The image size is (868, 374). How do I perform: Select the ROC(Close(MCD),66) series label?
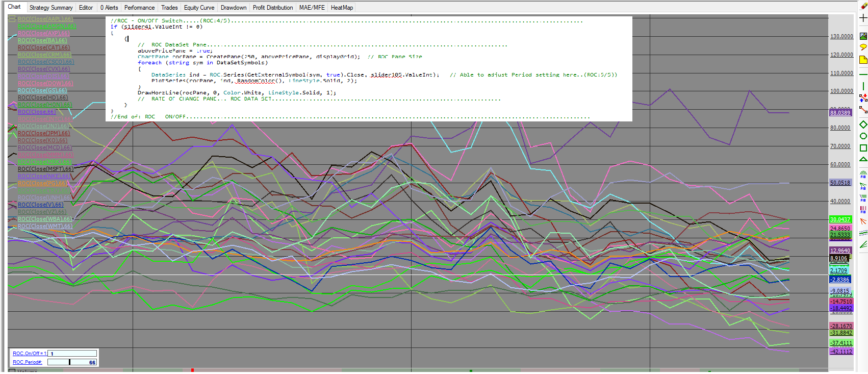(45, 147)
